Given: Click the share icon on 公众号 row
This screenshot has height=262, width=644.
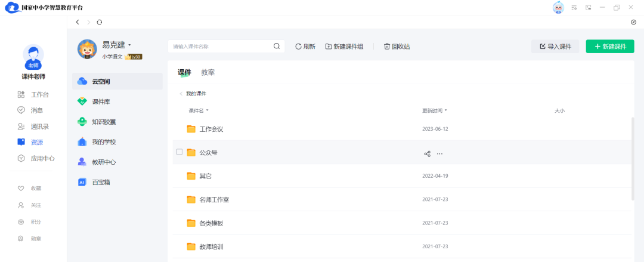Looking at the screenshot, I should [x=427, y=153].
